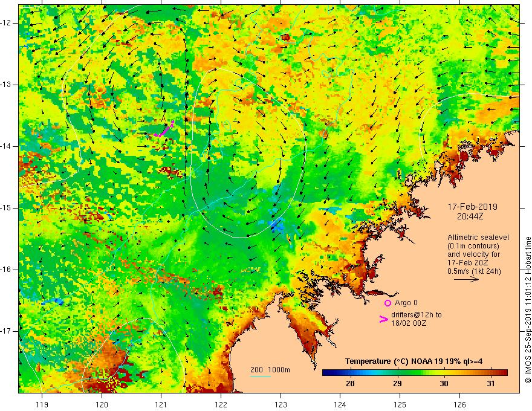Click the 'drifters@12h to' legend text
The width and height of the screenshot is (532, 411).
pos(417,315)
